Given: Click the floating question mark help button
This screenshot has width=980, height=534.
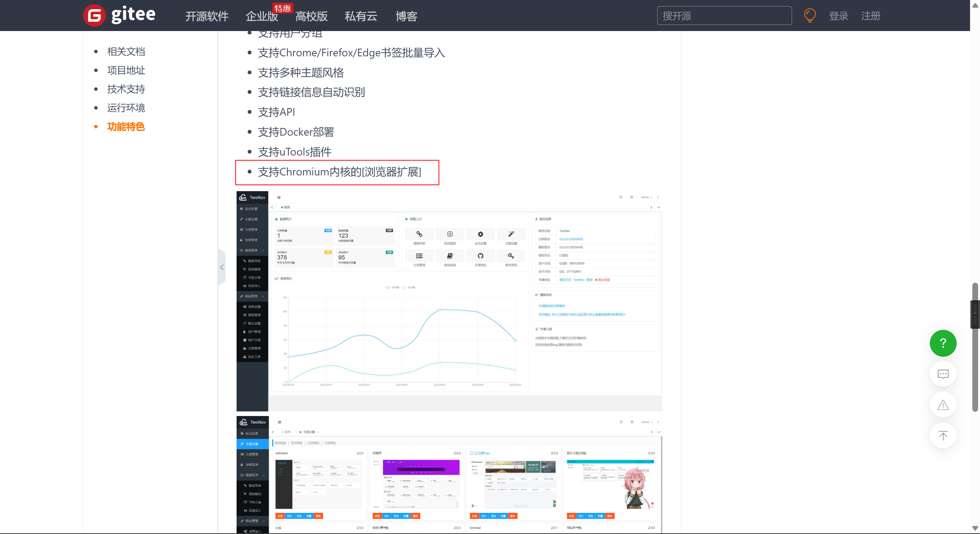Looking at the screenshot, I should pos(943,343).
